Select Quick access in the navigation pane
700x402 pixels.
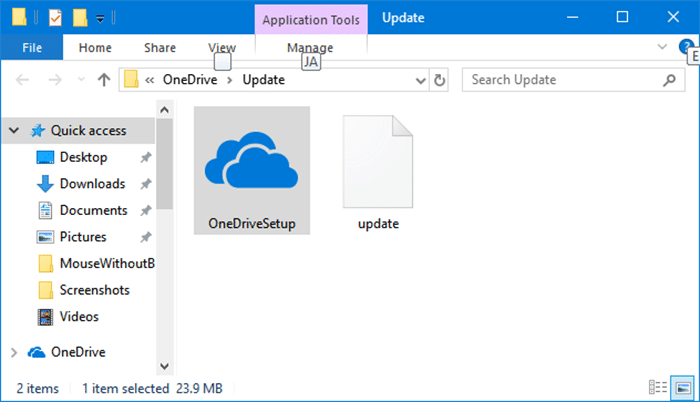(x=88, y=130)
